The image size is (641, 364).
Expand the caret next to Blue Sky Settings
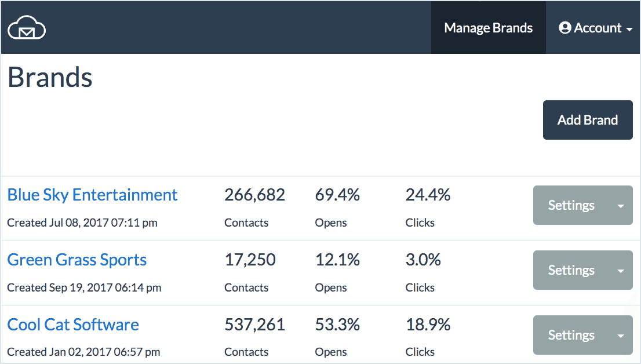(621, 206)
